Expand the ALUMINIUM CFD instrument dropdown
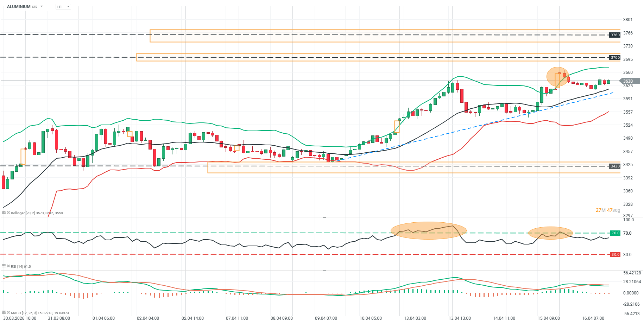 [42, 6]
